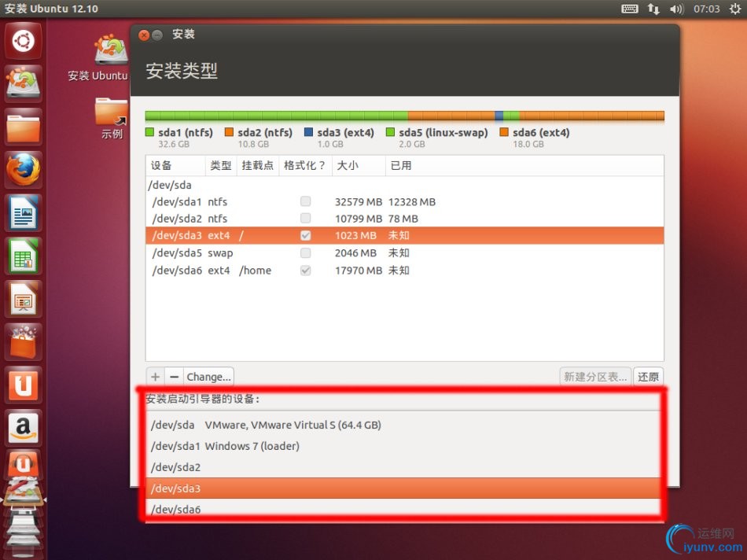Toggle format checkbox for /dev/sda1
The height and width of the screenshot is (560, 747).
coord(305,201)
